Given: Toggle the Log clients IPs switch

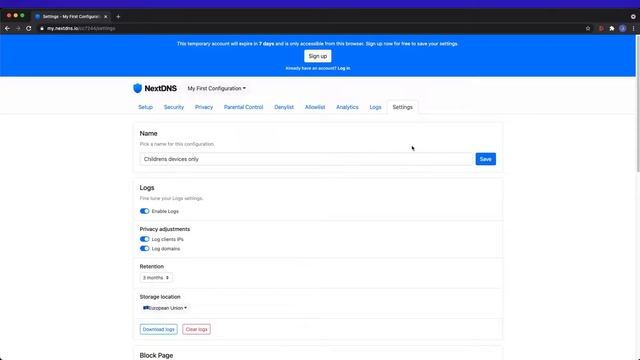Looking at the screenshot, I should [x=144, y=239].
